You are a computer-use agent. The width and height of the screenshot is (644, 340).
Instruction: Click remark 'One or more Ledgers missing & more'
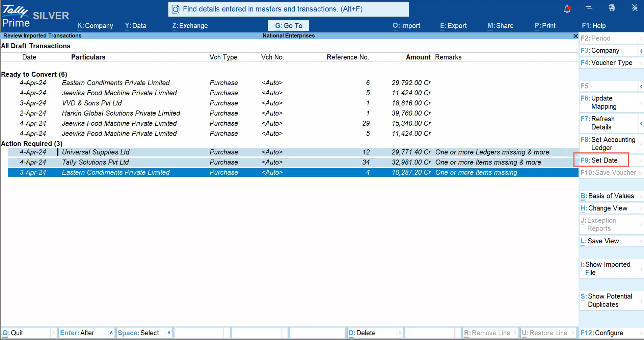pos(492,152)
